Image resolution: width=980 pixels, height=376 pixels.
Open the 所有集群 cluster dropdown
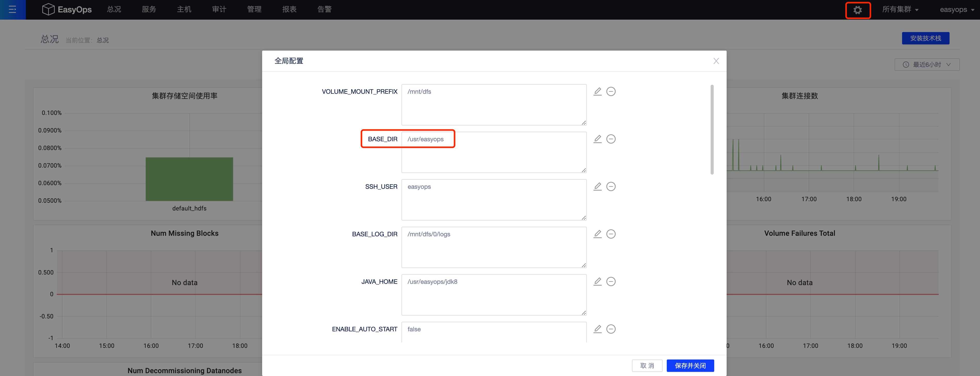(x=900, y=10)
